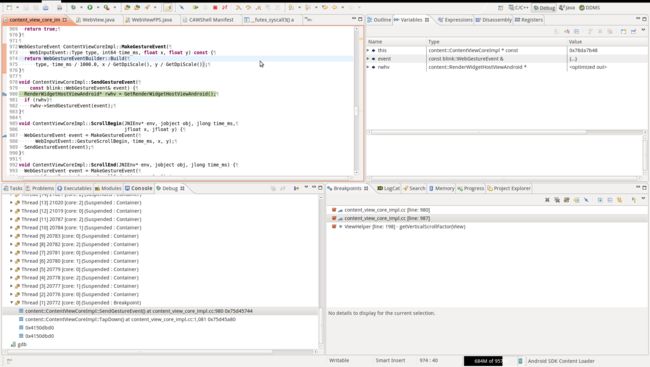Click the Debug bug launch icon
Screen dimensions: 650x367
pos(73,7)
